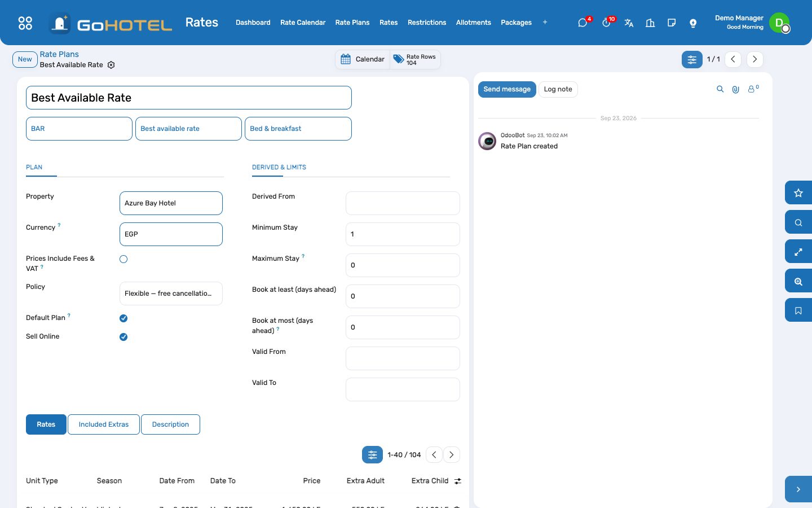Open the Rate Rows 104 stat button
The height and width of the screenshot is (508, 812).
click(415, 59)
